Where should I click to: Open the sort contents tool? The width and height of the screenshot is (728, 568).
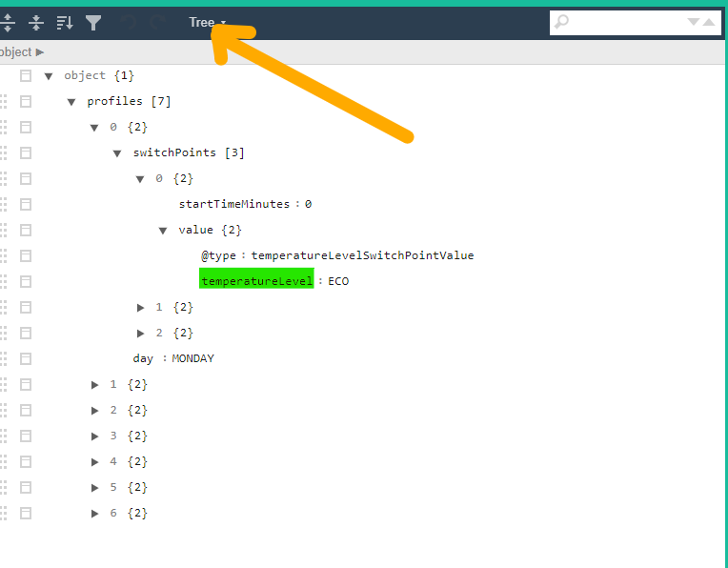click(65, 22)
